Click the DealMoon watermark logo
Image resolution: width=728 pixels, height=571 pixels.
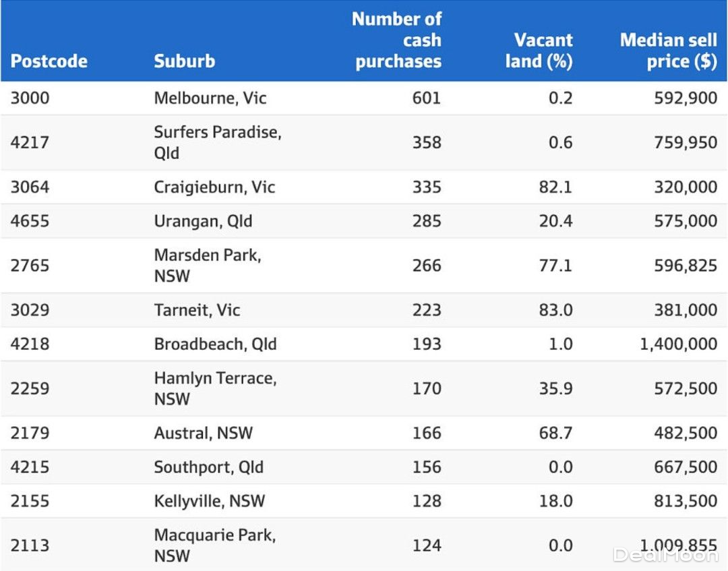[x=665, y=555]
